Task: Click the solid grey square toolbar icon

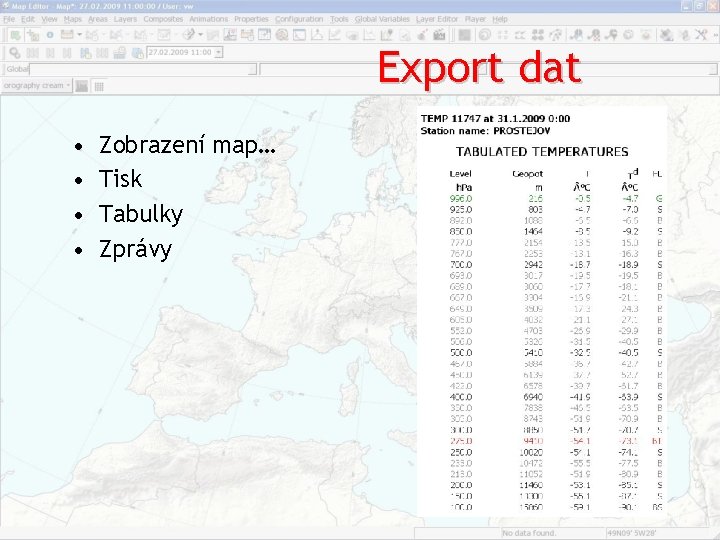Action: (x=464, y=35)
